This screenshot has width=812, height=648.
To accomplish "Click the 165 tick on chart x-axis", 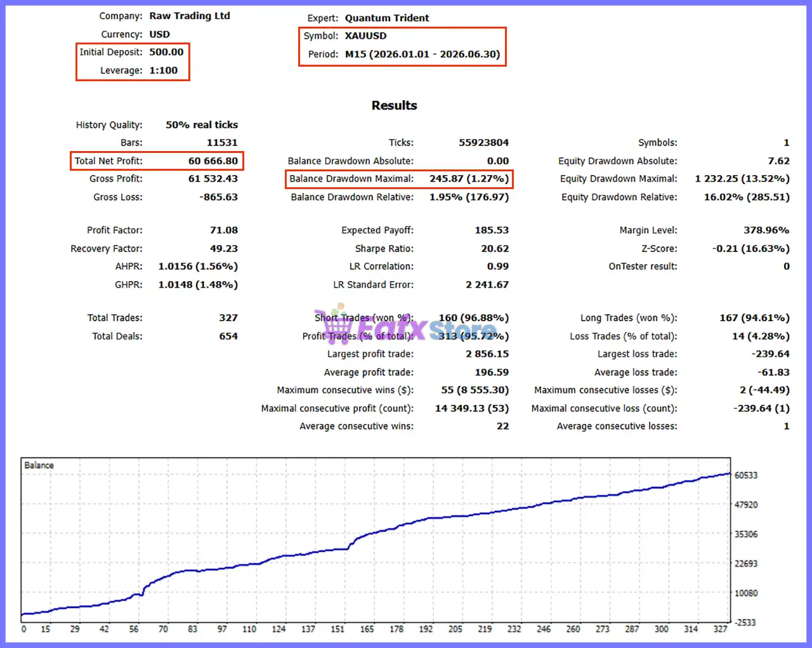I will pos(367,629).
